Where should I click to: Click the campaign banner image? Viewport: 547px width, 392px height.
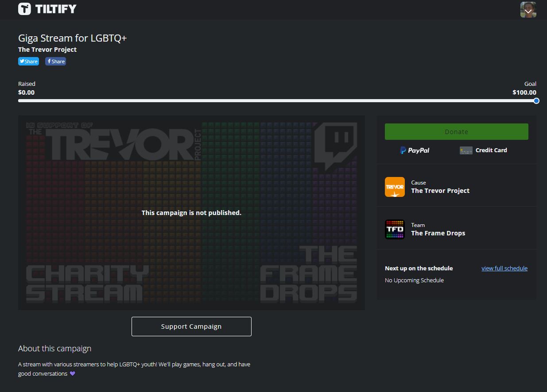191,213
